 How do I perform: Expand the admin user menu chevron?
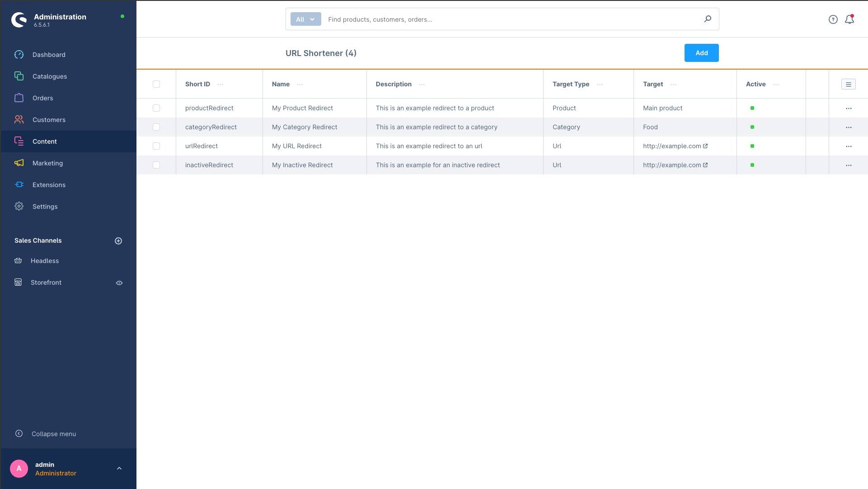point(119,468)
